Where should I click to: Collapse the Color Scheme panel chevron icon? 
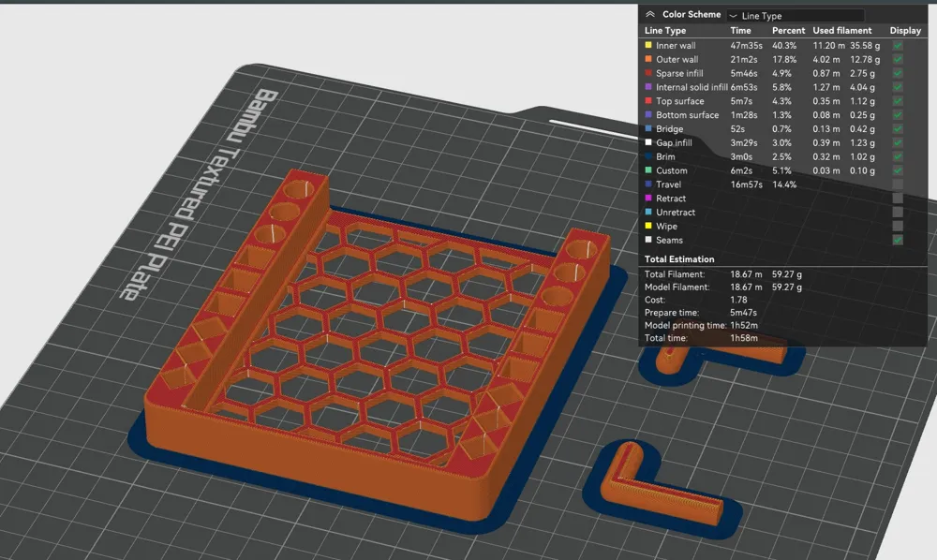tap(650, 14)
